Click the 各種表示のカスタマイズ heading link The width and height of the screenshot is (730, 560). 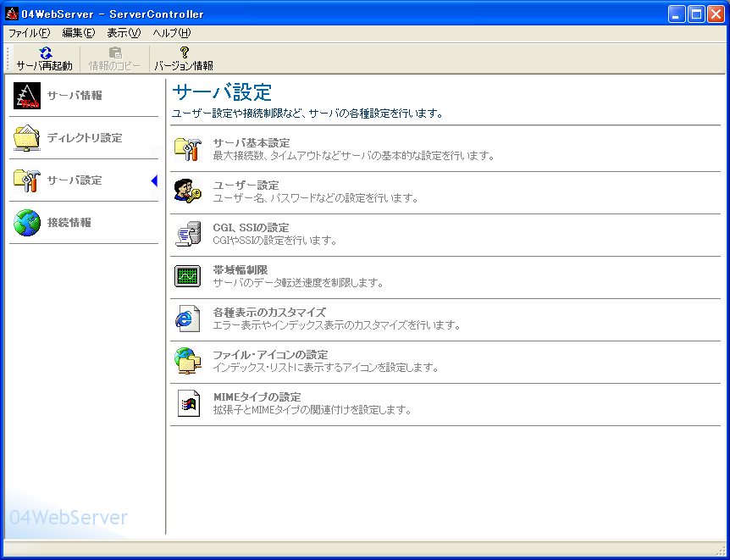click(269, 313)
